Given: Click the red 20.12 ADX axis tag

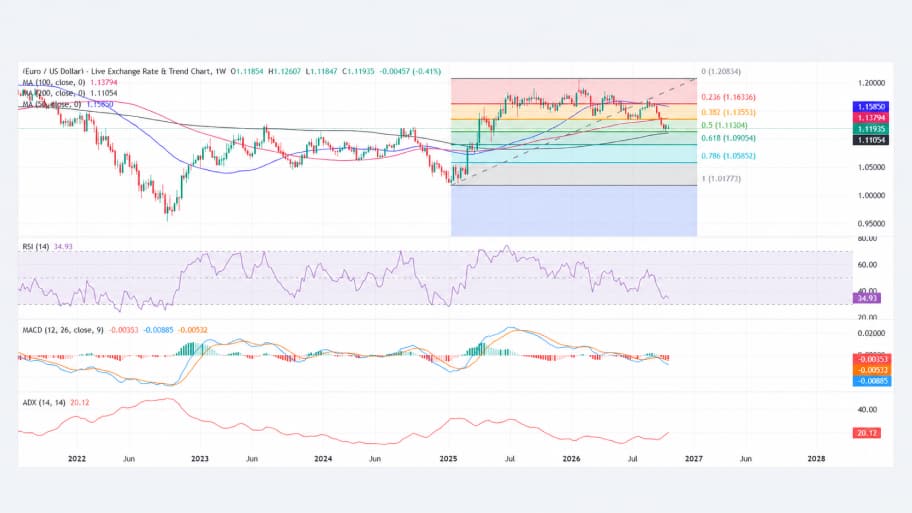Looking at the screenshot, I should point(867,433).
